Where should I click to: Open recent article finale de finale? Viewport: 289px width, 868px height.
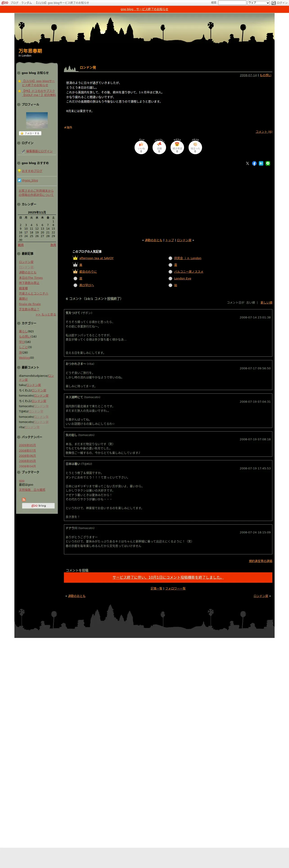coord(30,304)
